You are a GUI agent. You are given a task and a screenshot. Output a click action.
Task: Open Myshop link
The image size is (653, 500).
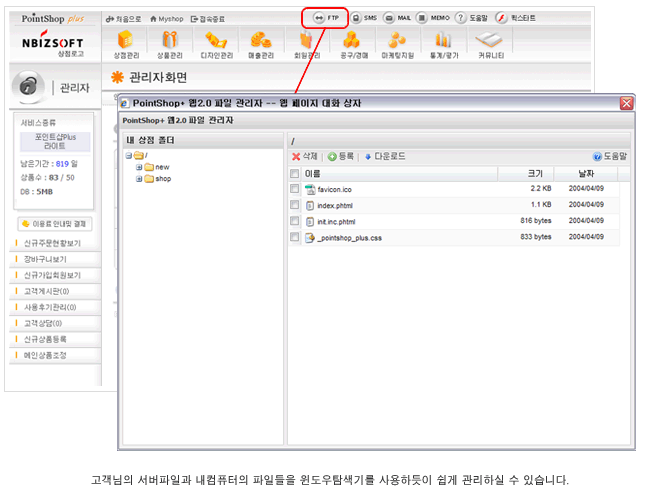pyautogui.click(x=167, y=19)
